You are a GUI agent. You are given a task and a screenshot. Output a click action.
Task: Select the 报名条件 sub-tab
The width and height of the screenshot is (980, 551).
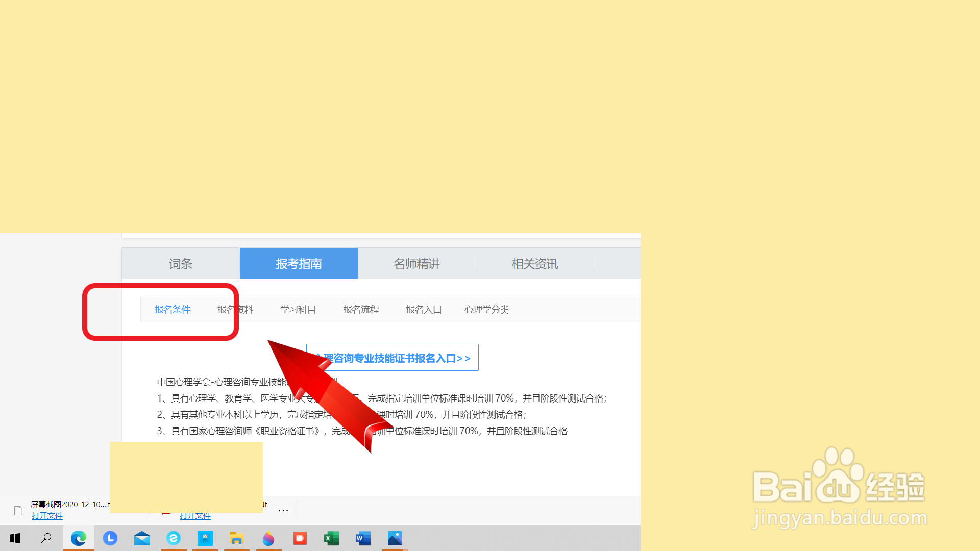(x=173, y=310)
